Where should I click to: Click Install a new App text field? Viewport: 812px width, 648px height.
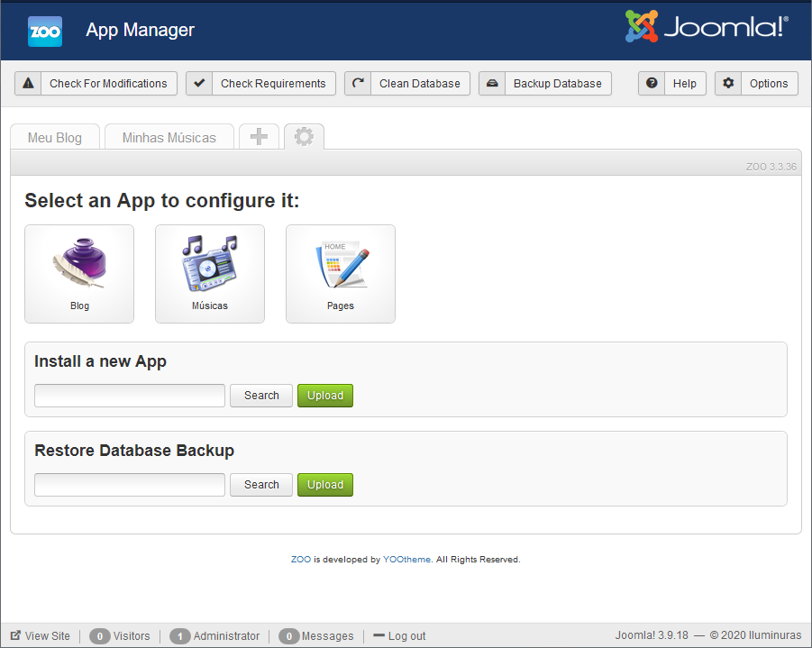(x=130, y=396)
